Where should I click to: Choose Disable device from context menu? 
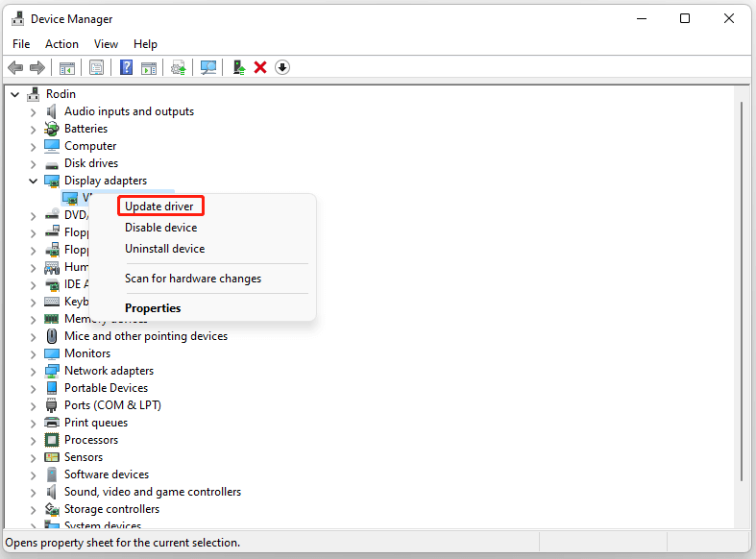tap(161, 228)
